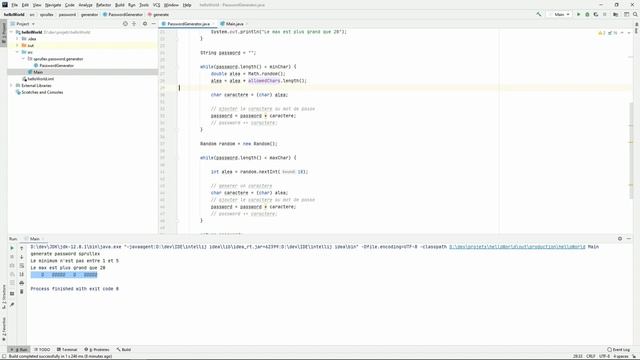Open Project Structure icon in toolbar

616,14
